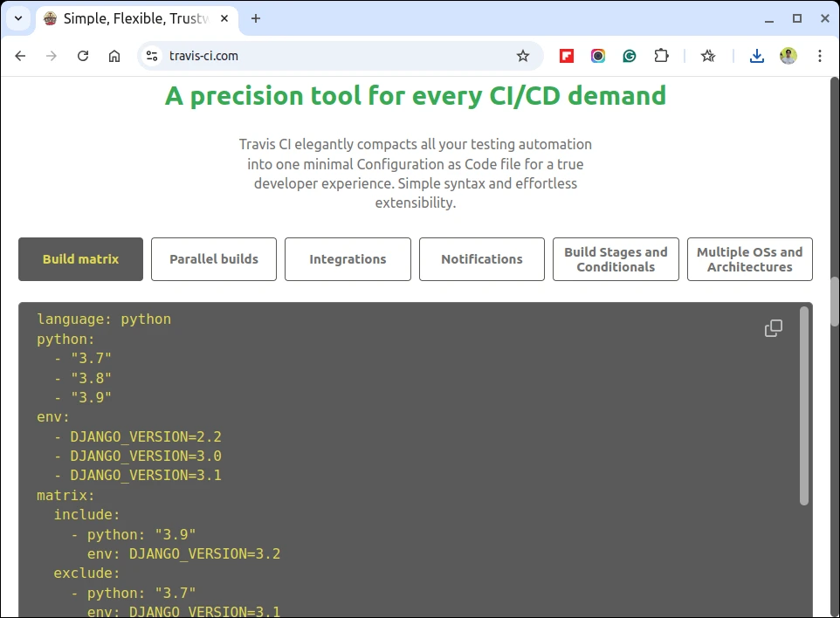Click the page vertical scrollbar
The height and width of the screenshot is (618, 840).
point(835,301)
